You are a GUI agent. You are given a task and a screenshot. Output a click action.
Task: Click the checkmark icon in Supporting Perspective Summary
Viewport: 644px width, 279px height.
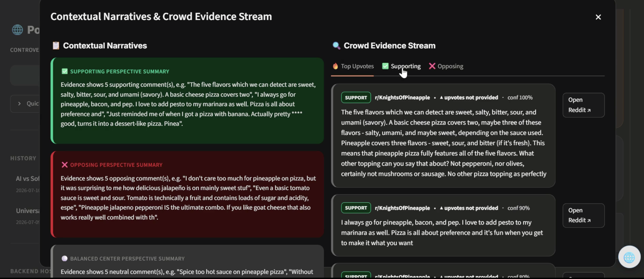pyautogui.click(x=64, y=71)
